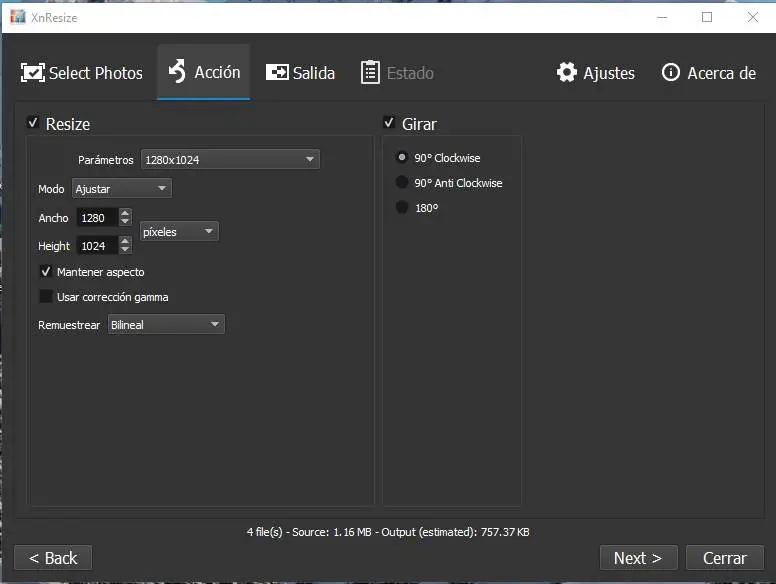Click the Height value field
The height and width of the screenshot is (584, 776).
click(97, 245)
